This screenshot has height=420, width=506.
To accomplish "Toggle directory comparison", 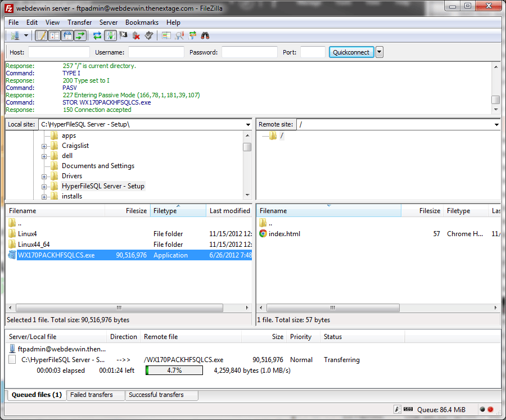I will [x=179, y=35].
